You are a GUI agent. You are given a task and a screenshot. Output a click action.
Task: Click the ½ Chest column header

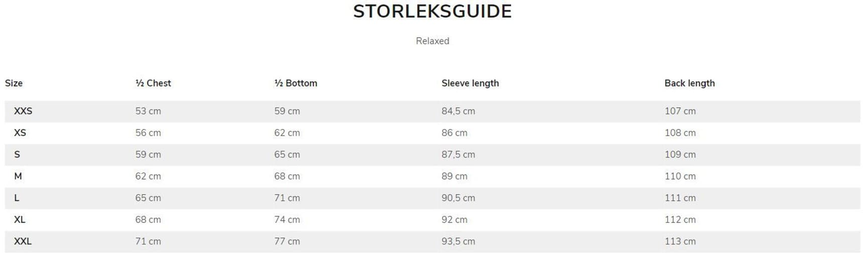pos(153,83)
